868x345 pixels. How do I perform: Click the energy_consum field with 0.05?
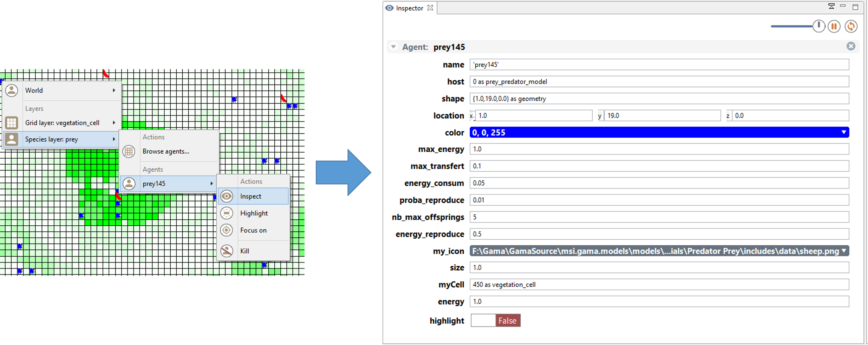659,183
